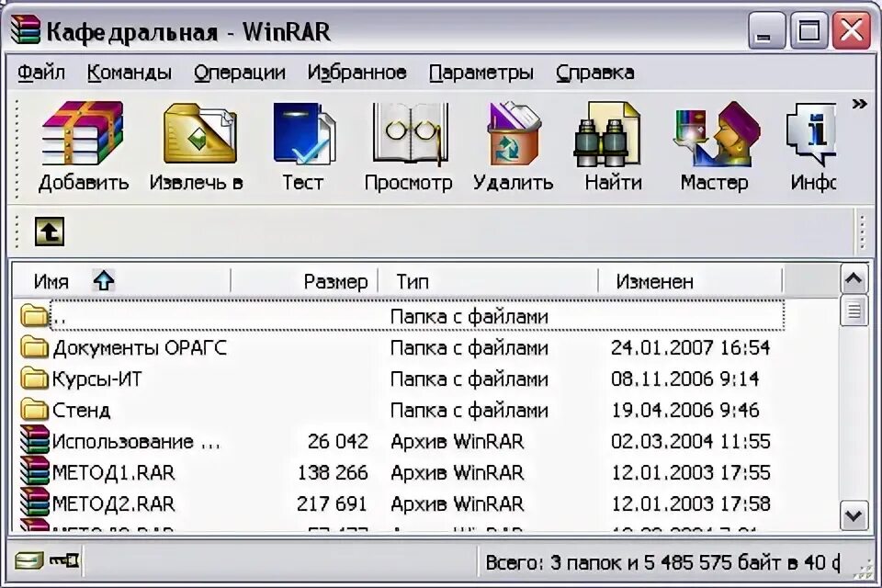The height and width of the screenshot is (588, 882).
Task: Sort by Размер column header
Action: [x=304, y=281]
